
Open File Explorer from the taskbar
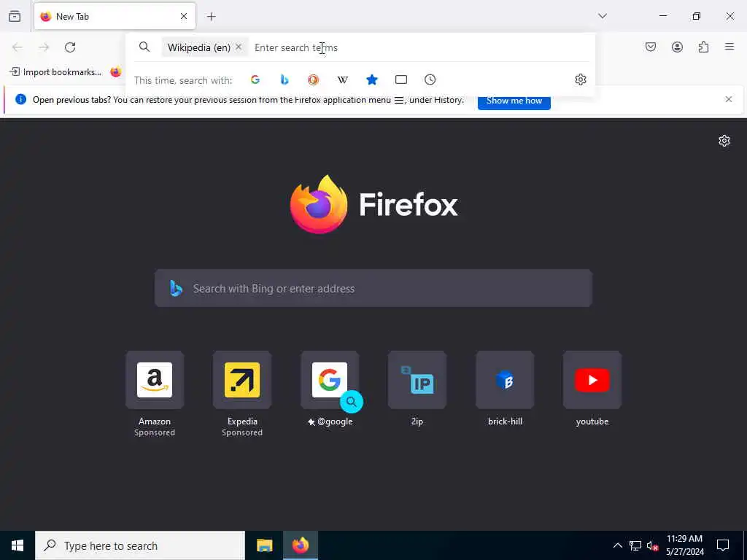pos(264,545)
